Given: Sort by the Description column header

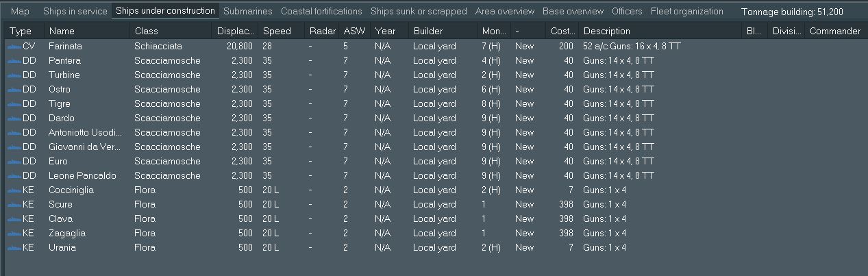Looking at the screenshot, I should pyautogui.click(x=661, y=31).
